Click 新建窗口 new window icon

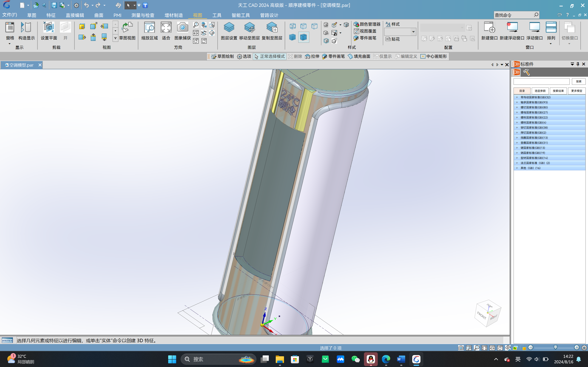[x=489, y=31]
